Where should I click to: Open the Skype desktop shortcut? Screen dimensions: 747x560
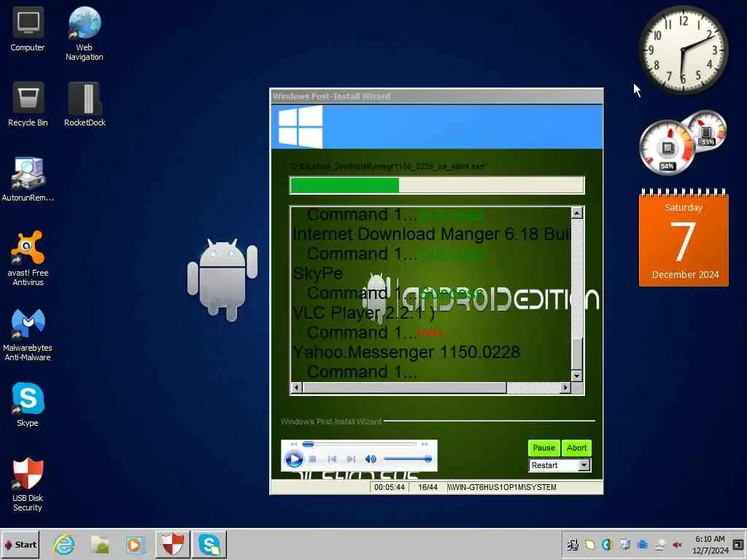pyautogui.click(x=28, y=405)
